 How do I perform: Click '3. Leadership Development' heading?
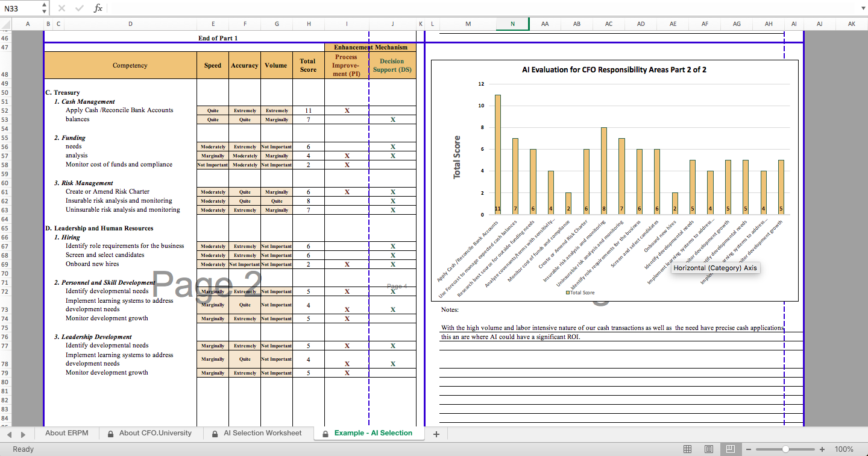coord(93,337)
